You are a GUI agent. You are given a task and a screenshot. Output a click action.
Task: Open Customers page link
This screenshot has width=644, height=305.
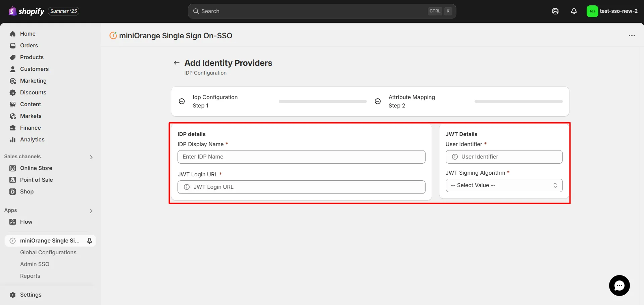(x=34, y=69)
